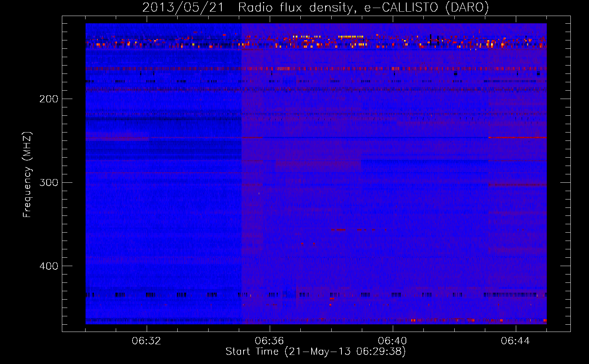Click the 'Start Time (21-May-13 06:29:38)' label
The height and width of the screenshot is (364, 589).
pos(316,352)
